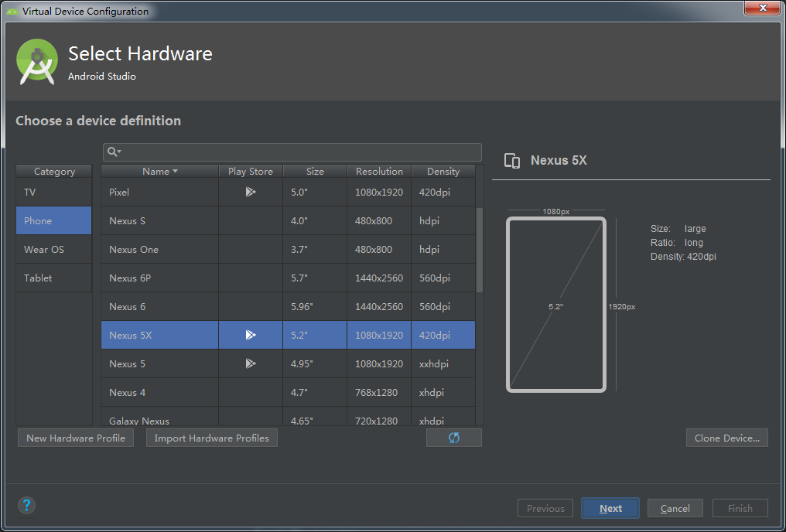Image resolution: width=786 pixels, height=532 pixels.
Task: Click Import Hardware Profiles button
Action: click(x=211, y=438)
